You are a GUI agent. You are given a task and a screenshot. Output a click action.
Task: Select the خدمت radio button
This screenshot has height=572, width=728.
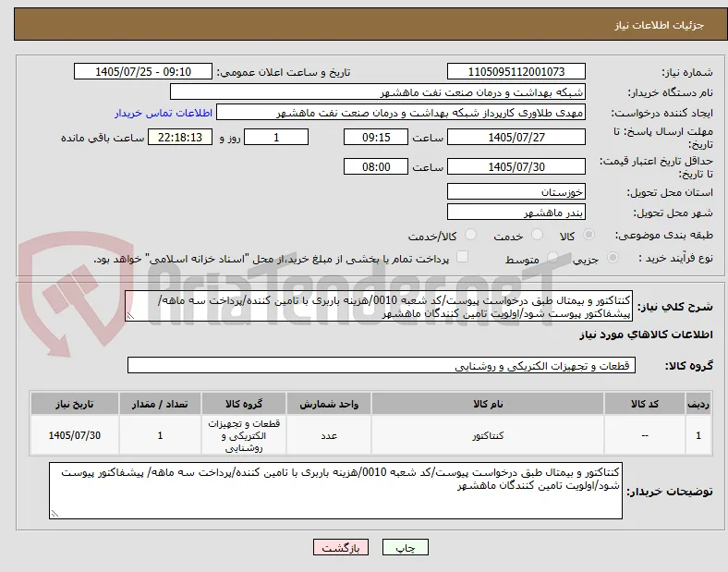click(537, 235)
